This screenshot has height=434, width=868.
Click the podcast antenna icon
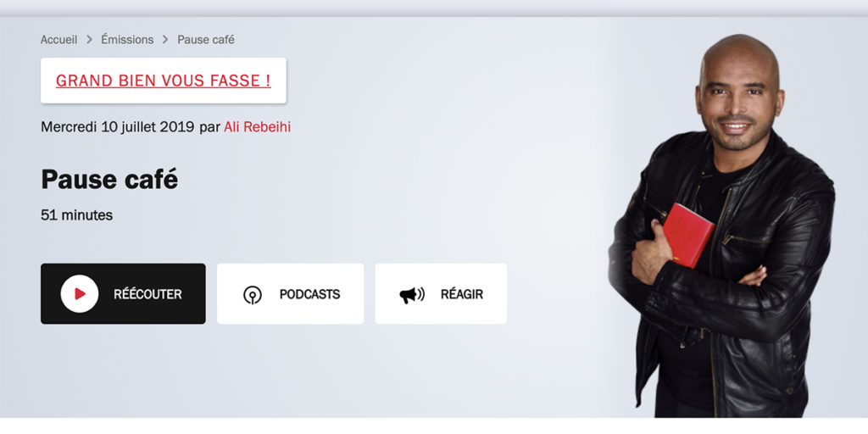pos(253,294)
